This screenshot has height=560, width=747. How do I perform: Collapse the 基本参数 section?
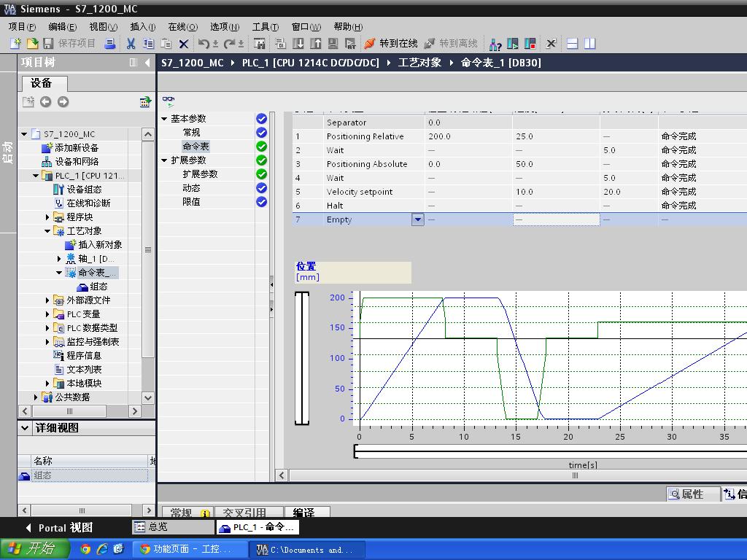[x=165, y=119]
